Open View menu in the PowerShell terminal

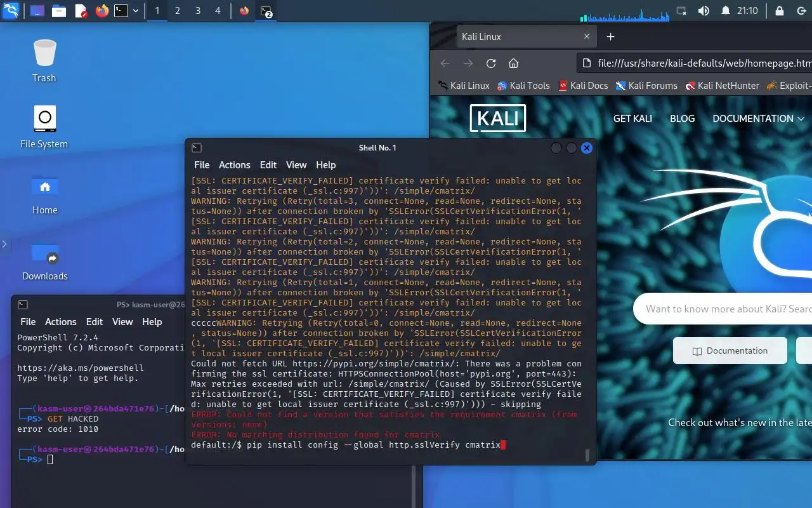coord(122,322)
